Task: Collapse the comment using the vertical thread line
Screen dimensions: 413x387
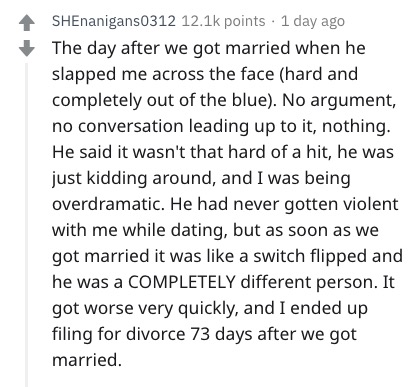Action: coord(27,225)
